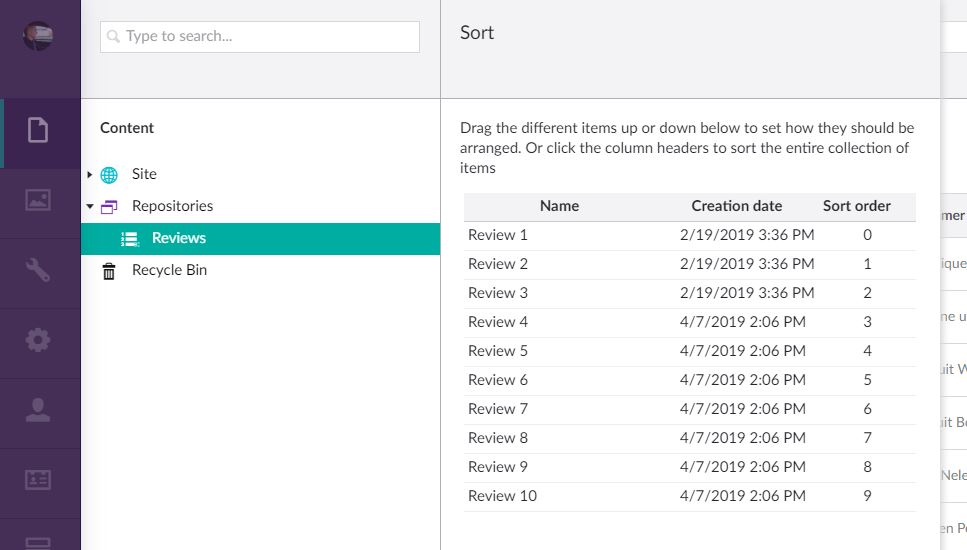967x550 pixels.
Task: Open the Content section icon
Action: (38, 130)
